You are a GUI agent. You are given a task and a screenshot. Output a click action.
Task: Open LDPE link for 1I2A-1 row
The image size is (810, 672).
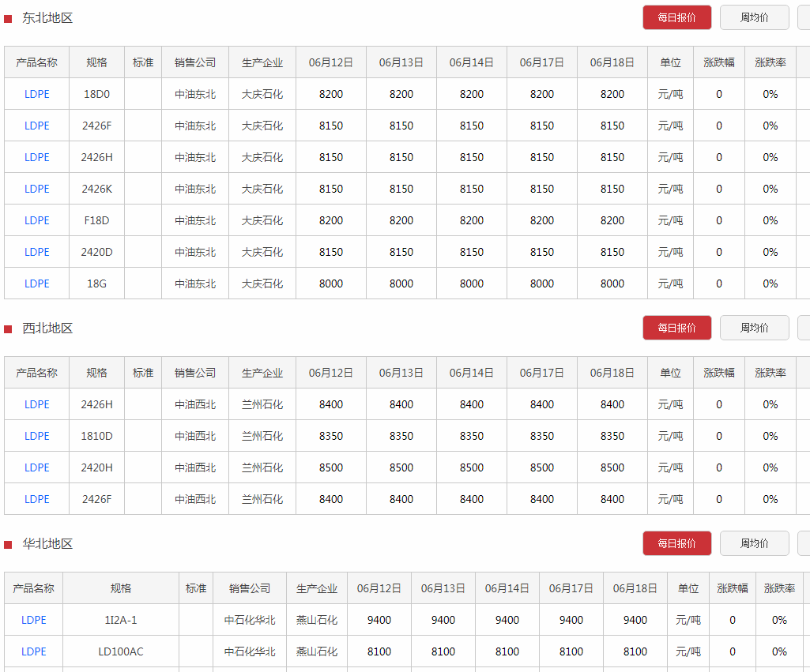coord(33,620)
